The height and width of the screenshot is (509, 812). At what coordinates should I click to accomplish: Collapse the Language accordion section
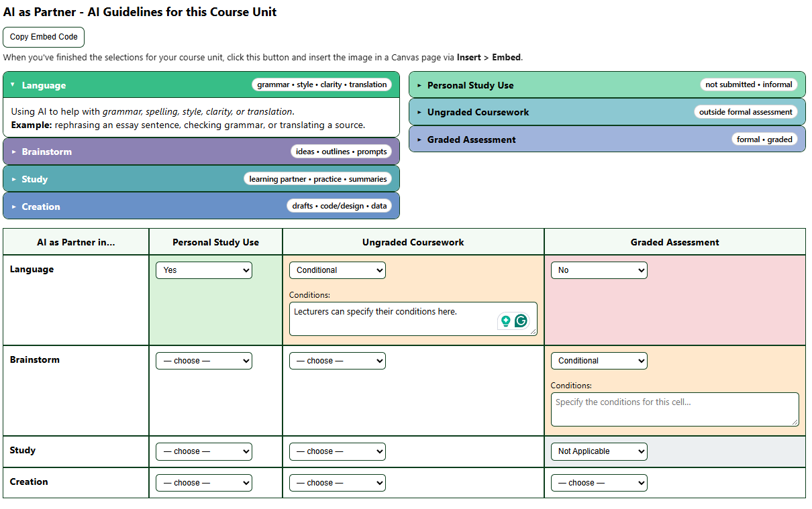[201, 85]
